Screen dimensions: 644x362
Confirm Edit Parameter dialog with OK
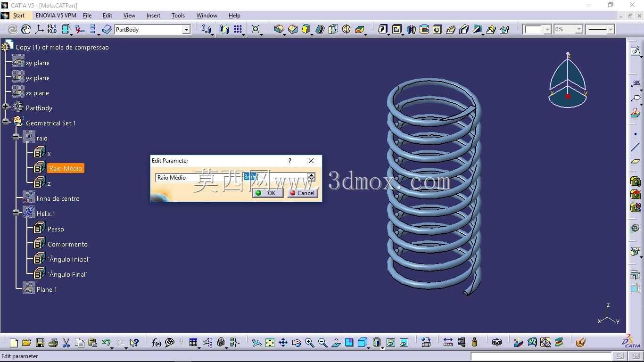268,193
